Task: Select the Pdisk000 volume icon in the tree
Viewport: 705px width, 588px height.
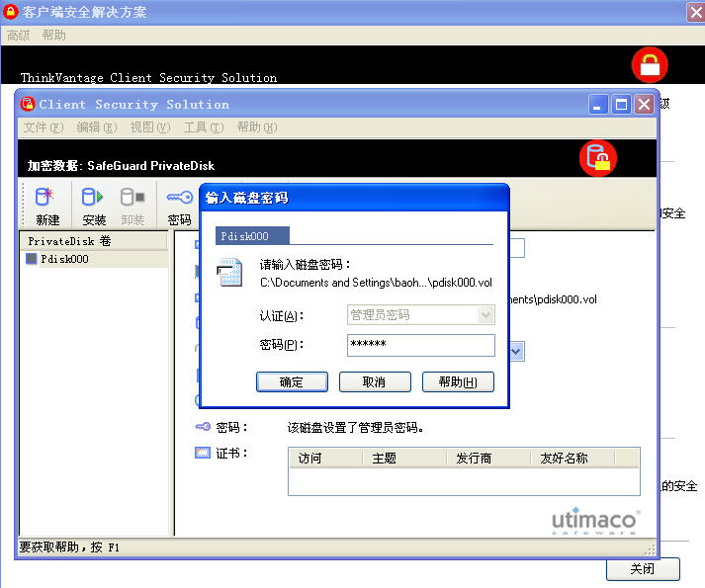Action: [x=31, y=259]
